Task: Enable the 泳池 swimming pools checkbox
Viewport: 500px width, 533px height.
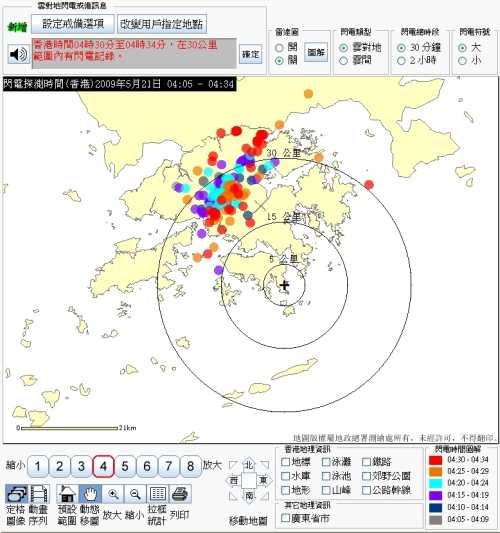Action: pos(326,476)
